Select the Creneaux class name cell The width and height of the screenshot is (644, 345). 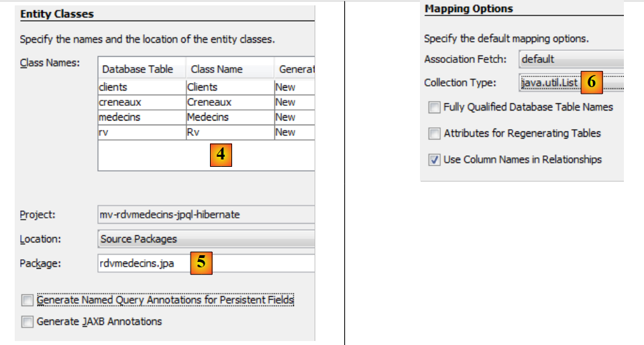pos(228,102)
